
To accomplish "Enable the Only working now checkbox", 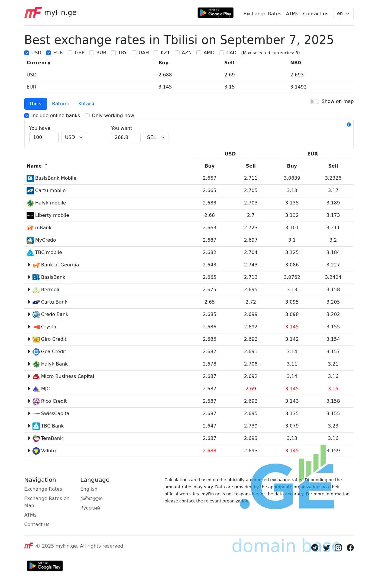I will 87,116.
